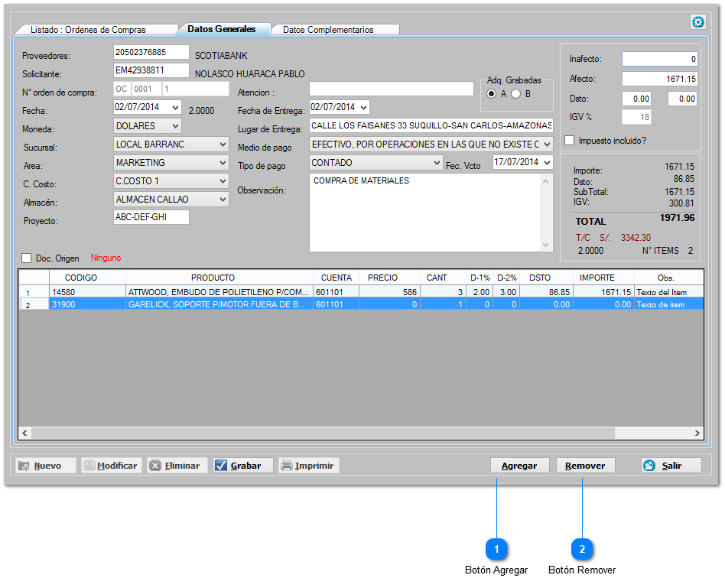The height and width of the screenshot is (588, 725).
Task: Click the Proveedores code field
Action: (x=151, y=52)
